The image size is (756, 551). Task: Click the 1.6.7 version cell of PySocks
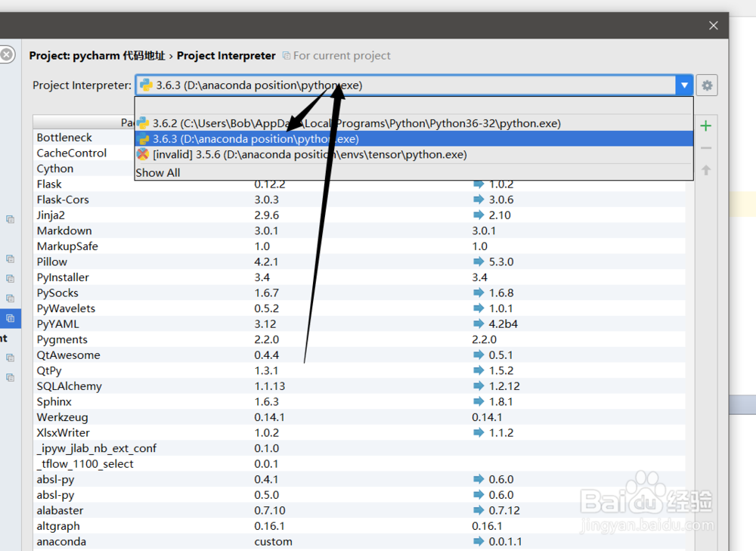(267, 293)
